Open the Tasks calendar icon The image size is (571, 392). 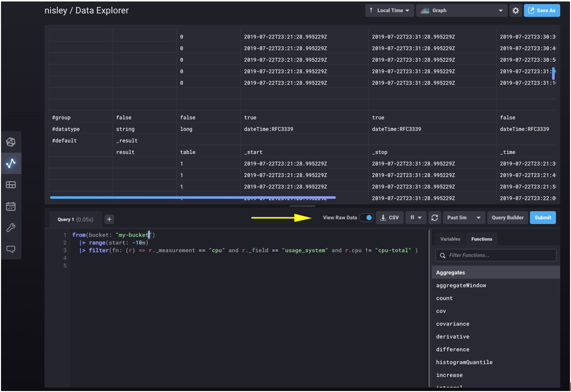(x=11, y=206)
